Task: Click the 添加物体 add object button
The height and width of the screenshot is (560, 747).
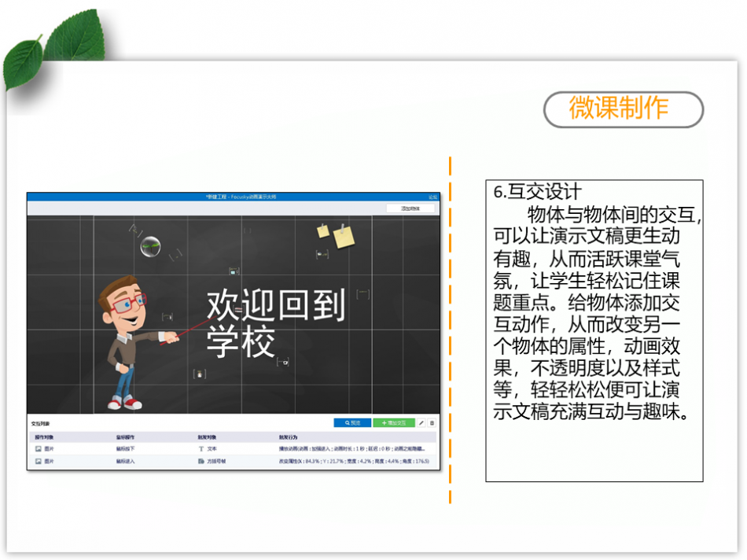Action: click(x=410, y=208)
